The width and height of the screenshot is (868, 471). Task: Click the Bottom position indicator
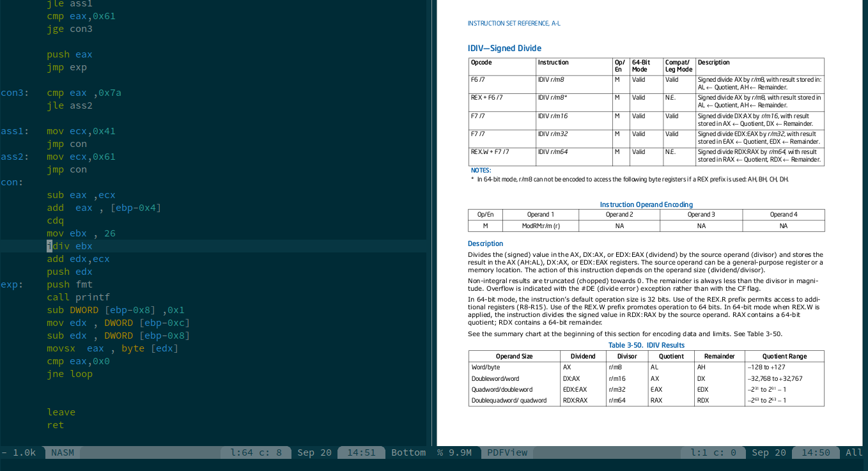click(408, 452)
